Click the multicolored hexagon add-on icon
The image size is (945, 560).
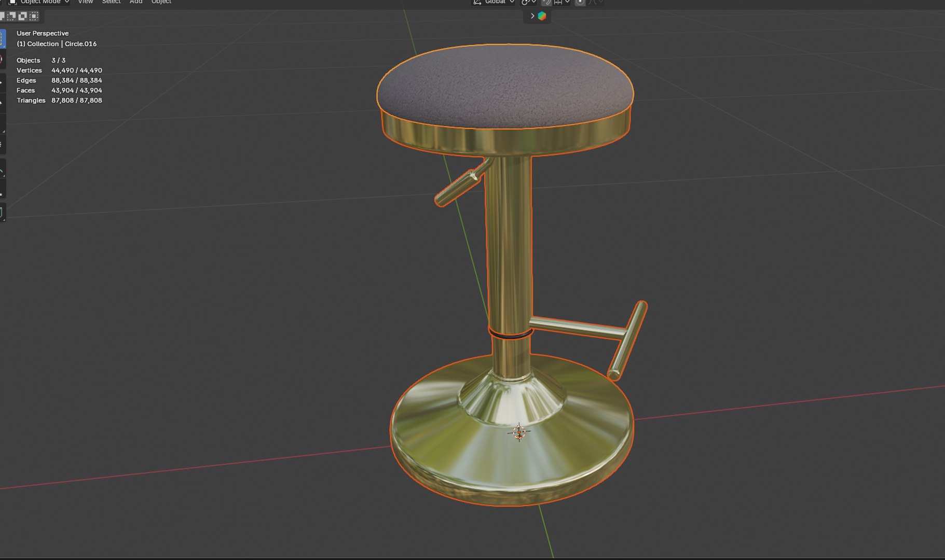(x=542, y=16)
